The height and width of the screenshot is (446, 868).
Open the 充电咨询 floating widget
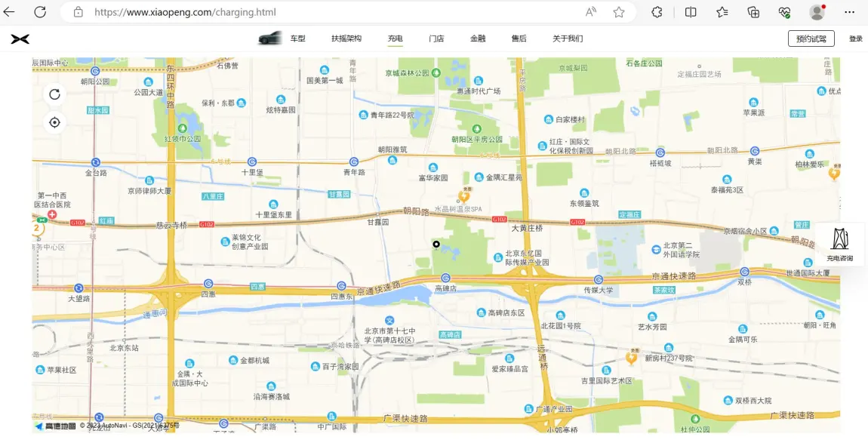tap(840, 244)
